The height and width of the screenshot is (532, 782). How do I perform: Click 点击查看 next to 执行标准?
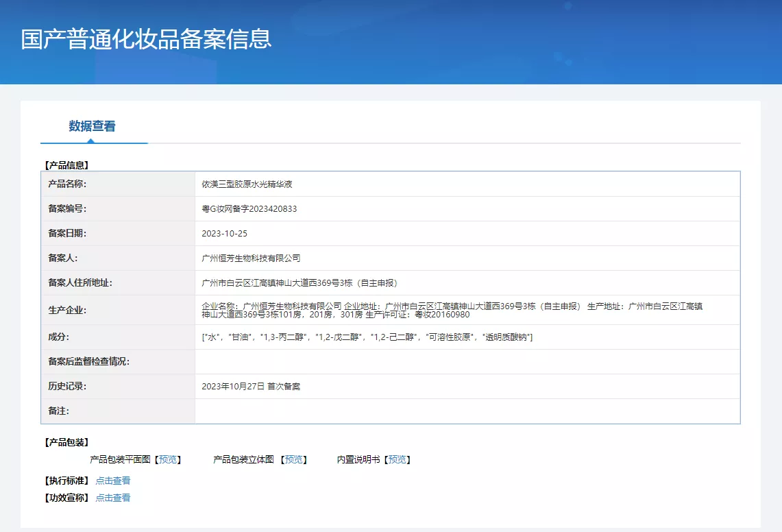tap(113, 481)
